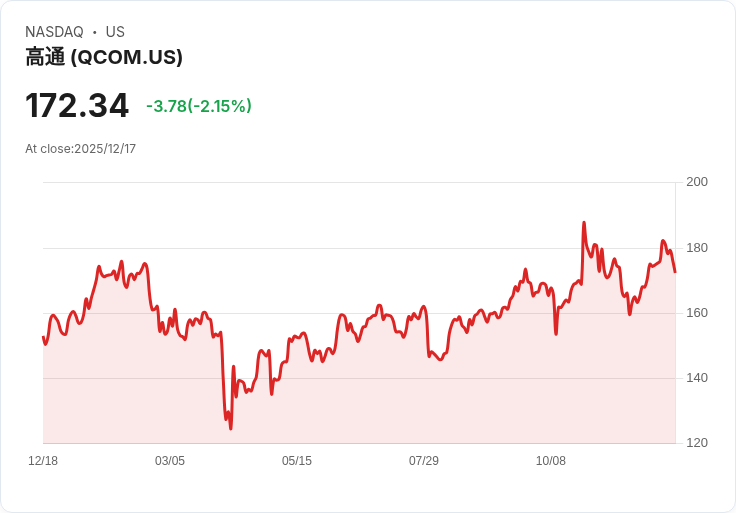Click the 200 price axis label

pos(697,182)
